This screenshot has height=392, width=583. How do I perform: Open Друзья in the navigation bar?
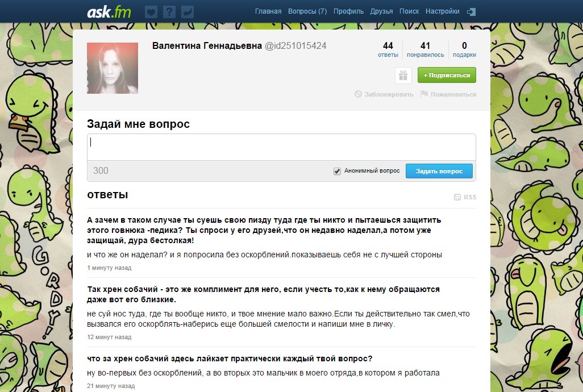[381, 11]
